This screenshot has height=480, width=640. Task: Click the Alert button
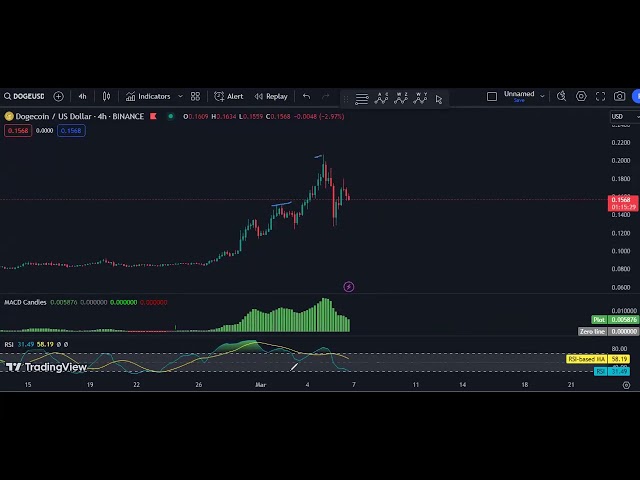[229, 97]
